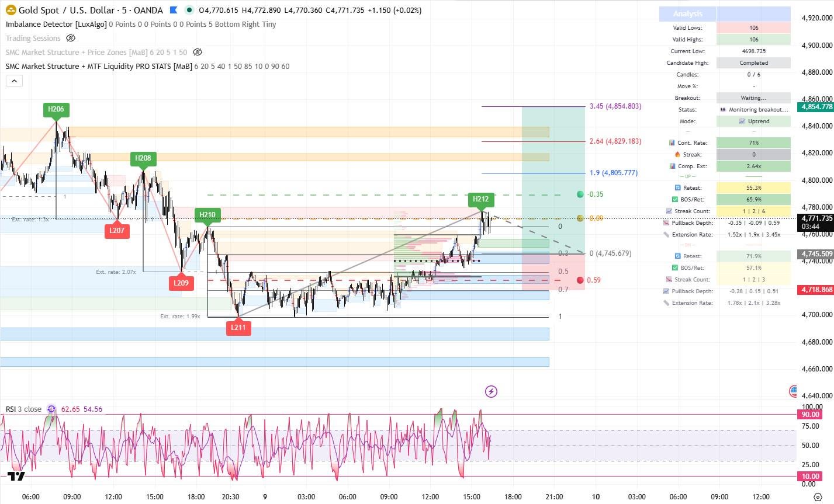Click the lightning bolt quick-trade icon on the chart

point(491,391)
